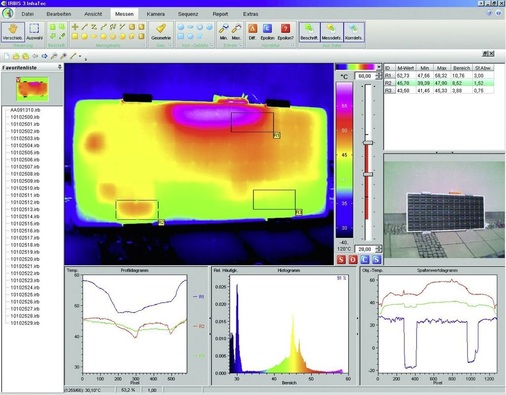Click the new document icon in quick toolbar
This screenshot has height=395, width=506.
(x=7, y=56)
